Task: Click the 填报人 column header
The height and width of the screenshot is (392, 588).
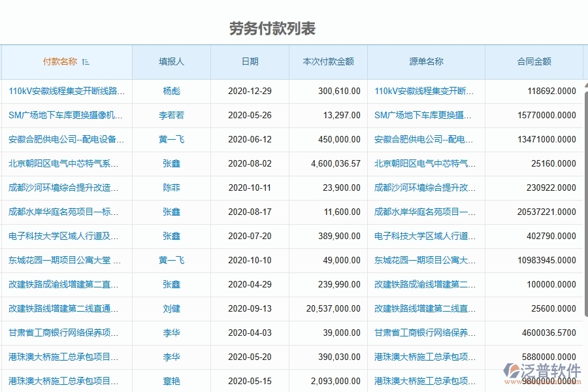Action: (171, 61)
